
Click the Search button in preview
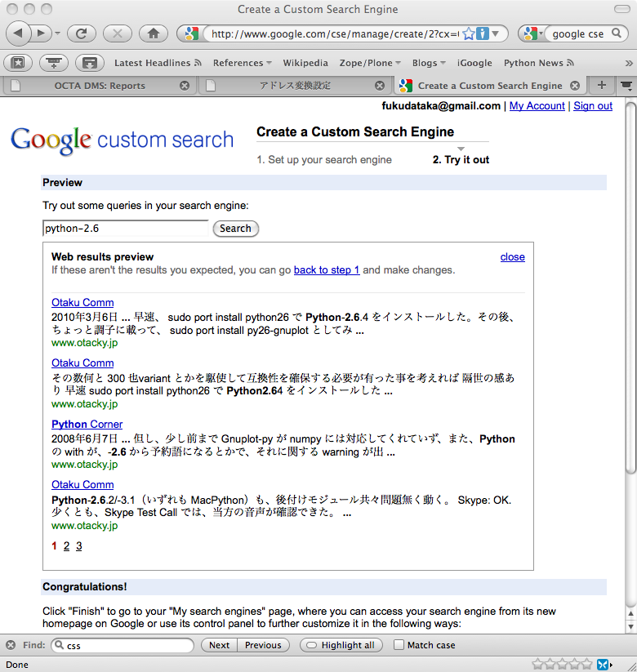(x=235, y=229)
